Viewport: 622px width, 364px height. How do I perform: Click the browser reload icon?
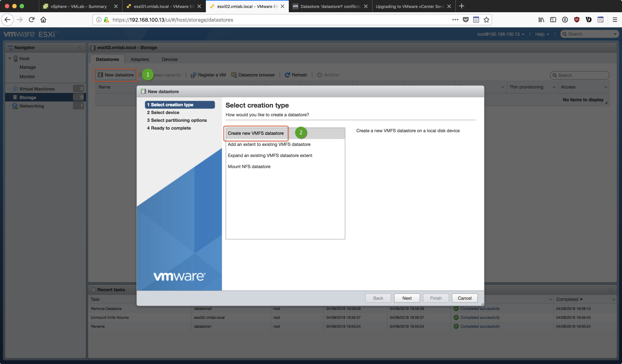[x=31, y=20]
